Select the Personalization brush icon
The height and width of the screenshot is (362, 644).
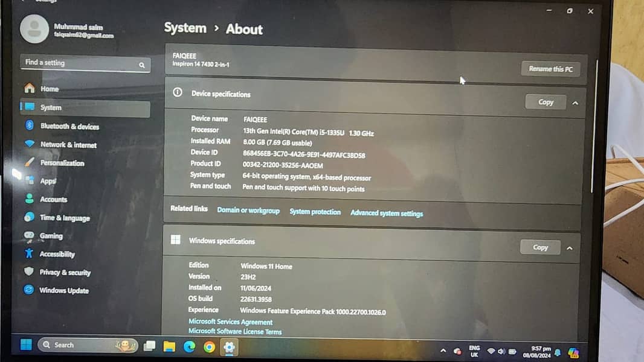(x=29, y=162)
